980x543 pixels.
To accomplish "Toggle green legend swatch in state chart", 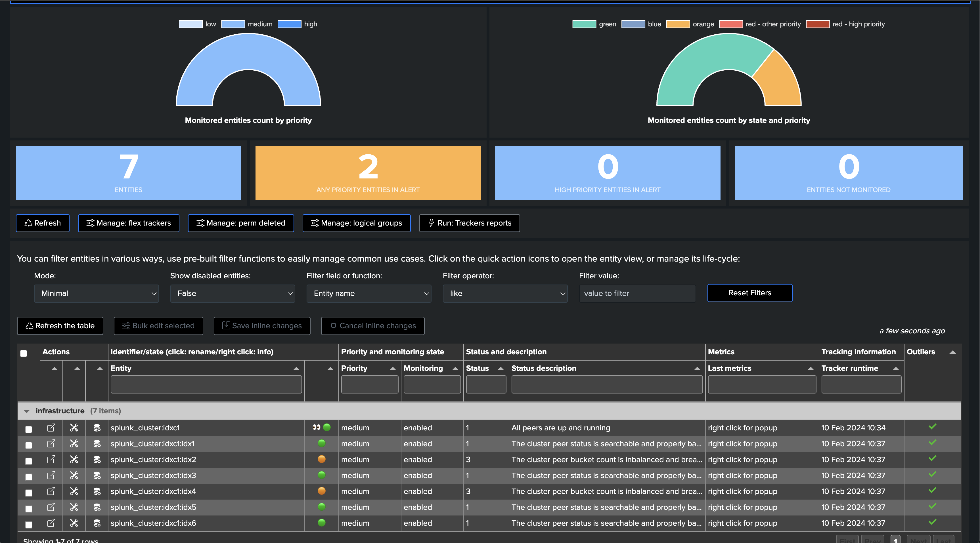I will click(584, 24).
